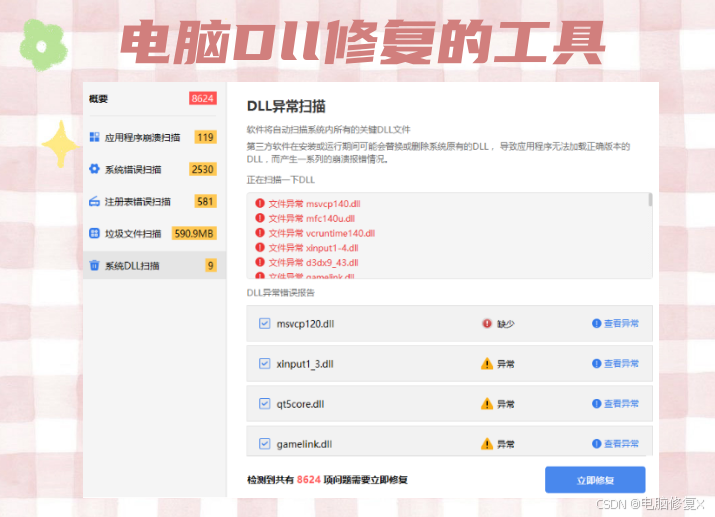
Task: Click error icon next to d3dx9_43.dll
Action: [x=260, y=262]
